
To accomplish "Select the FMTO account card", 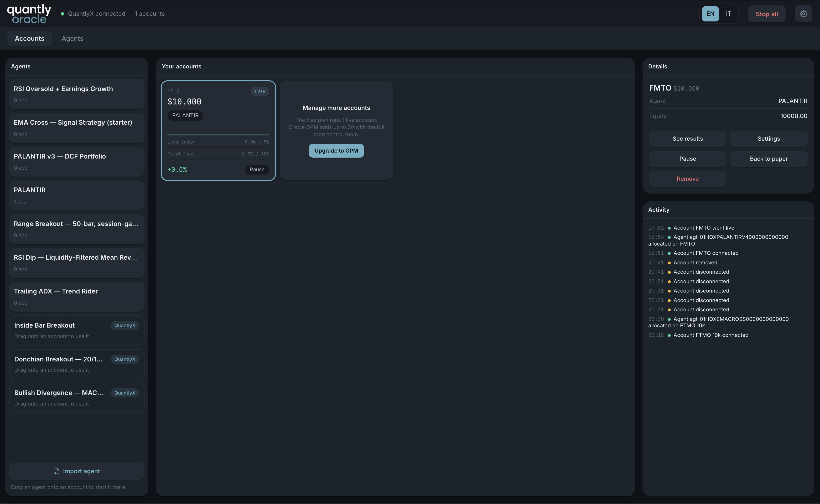I will coord(218,131).
